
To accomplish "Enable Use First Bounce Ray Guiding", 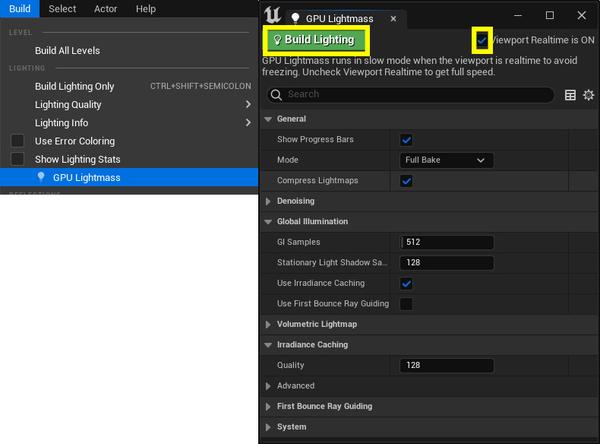I will coord(407,304).
